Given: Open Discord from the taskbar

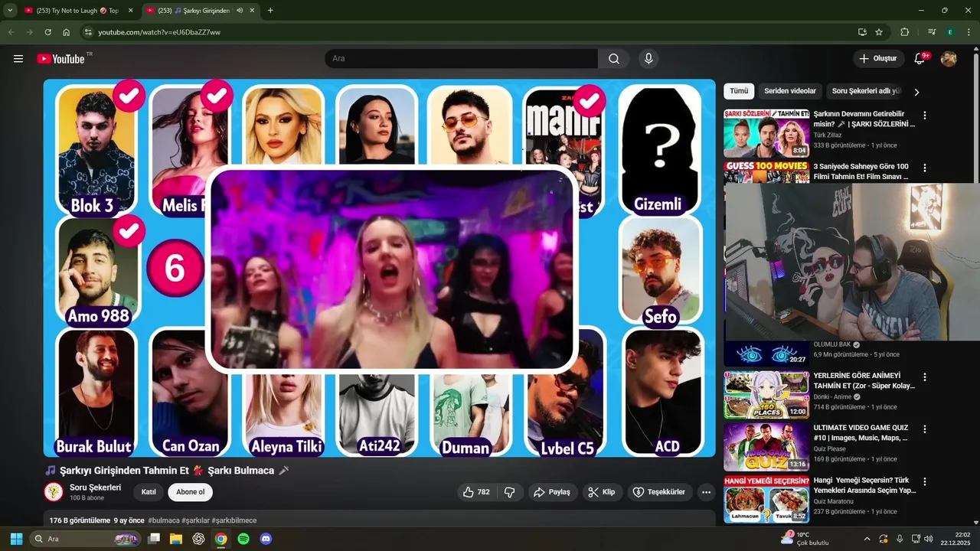Looking at the screenshot, I should 266,539.
